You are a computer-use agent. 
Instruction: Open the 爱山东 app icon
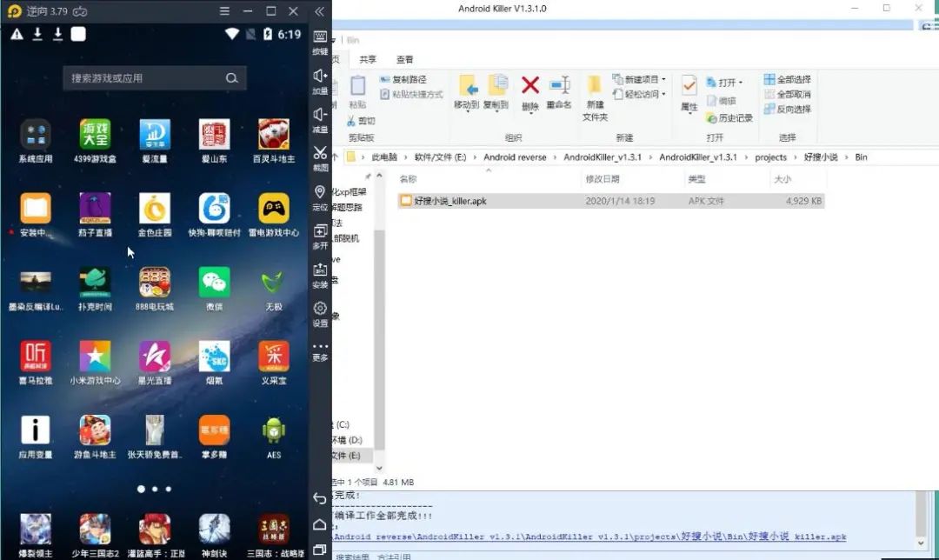coord(215,134)
